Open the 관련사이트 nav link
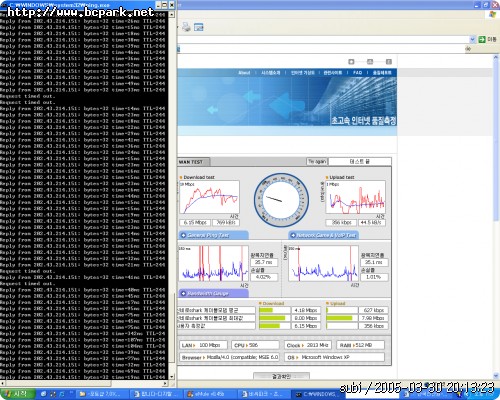The height and width of the screenshot is (400, 500). click(x=332, y=73)
